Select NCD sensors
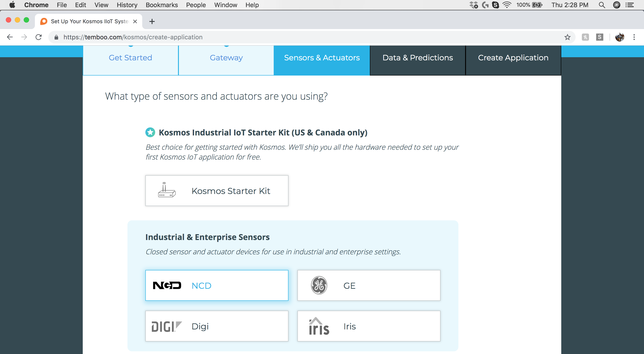This screenshot has width=644, height=354. pos(217,285)
